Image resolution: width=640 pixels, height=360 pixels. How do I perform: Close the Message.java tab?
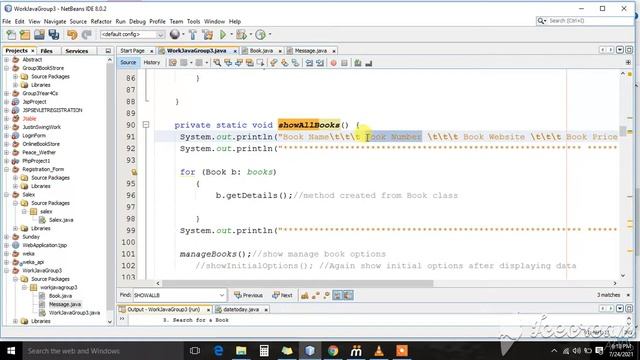coord(334,51)
